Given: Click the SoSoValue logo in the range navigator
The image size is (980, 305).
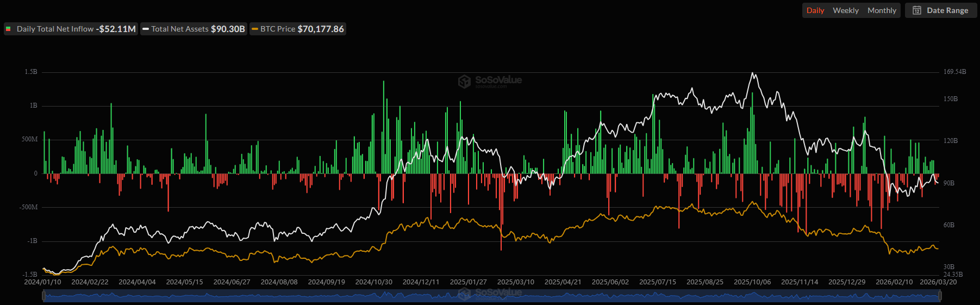Looking at the screenshot, I should [464, 294].
